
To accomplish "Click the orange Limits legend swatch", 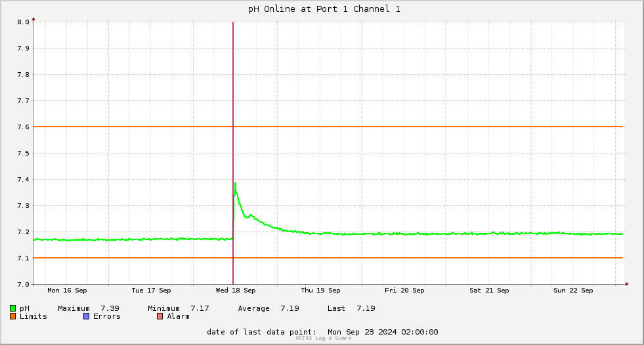I will pyautogui.click(x=12, y=316).
